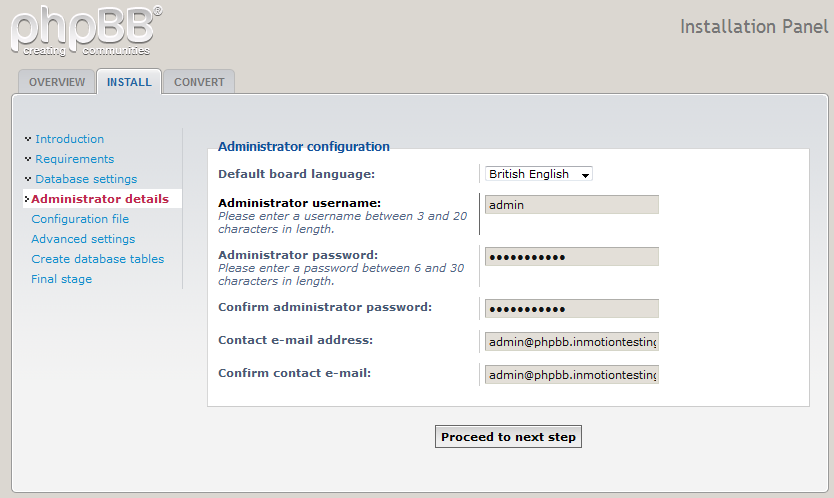This screenshot has height=498, width=834.
Task: Click the Contact e-mail address field
Action: coord(571,342)
